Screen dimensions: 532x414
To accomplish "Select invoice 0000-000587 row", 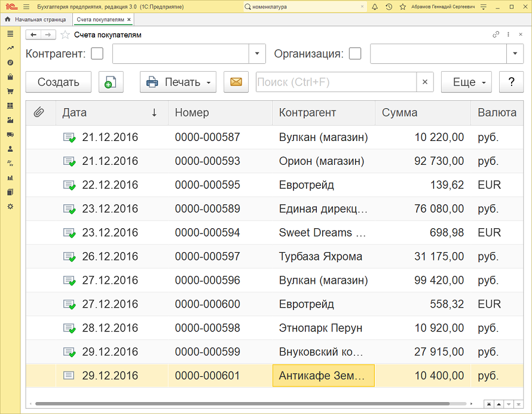I will [274, 137].
